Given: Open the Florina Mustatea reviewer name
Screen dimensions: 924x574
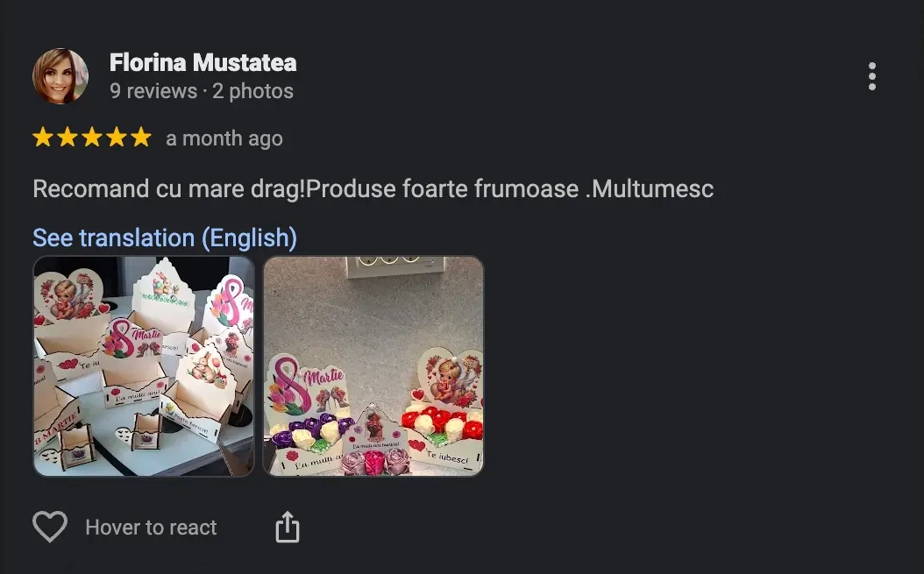Looking at the screenshot, I should click(x=203, y=62).
